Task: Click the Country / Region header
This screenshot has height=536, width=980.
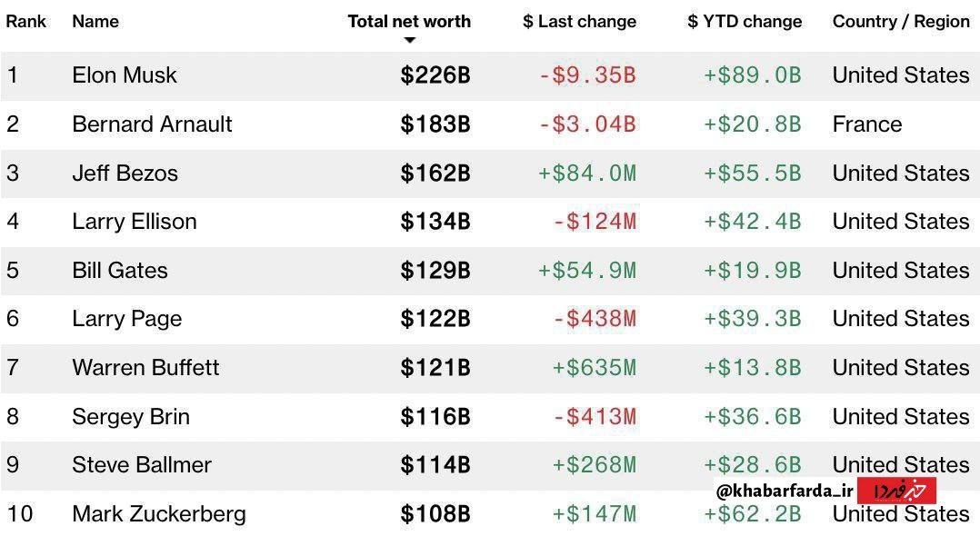Action: [x=901, y=21]
